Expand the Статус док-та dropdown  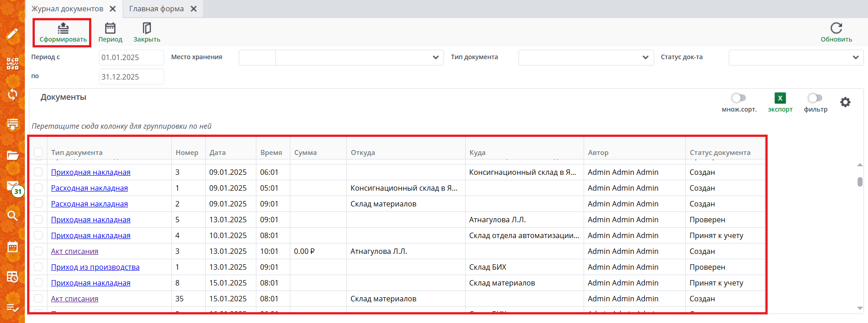pos(855,57)
